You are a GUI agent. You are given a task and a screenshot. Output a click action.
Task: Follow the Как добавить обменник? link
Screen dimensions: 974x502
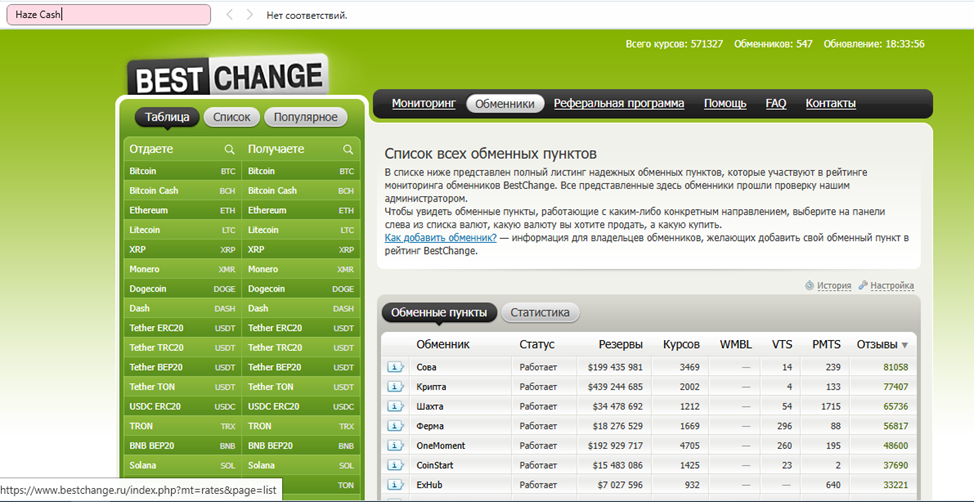pyautogui.click(x=440, y=238)
